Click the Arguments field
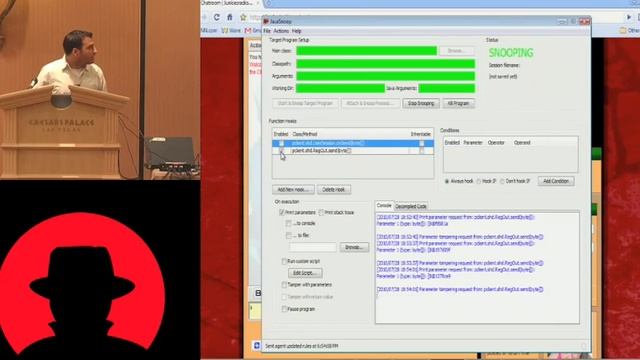 click(385, 76)
